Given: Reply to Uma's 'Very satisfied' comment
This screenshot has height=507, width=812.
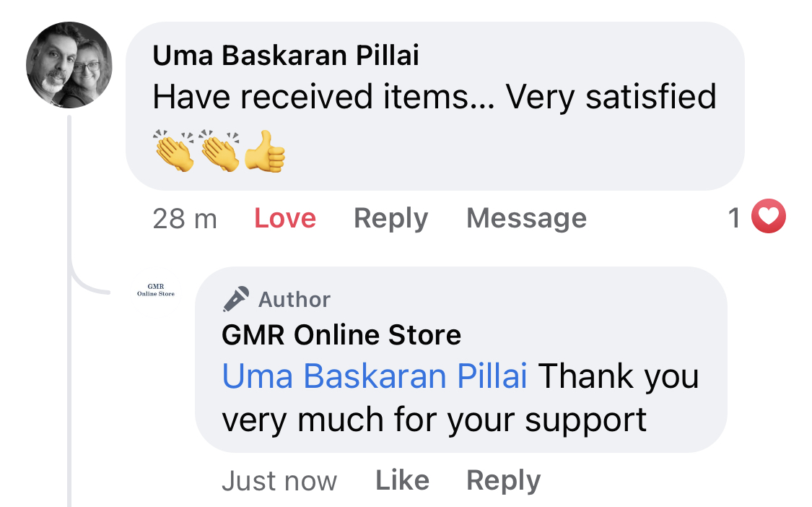Looking at the screenshot, I should pyautogui.click(x=391, y=218).
